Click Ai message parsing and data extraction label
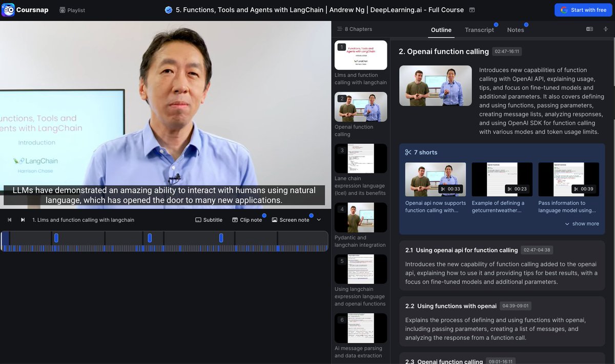This screenshot has height=364, width=615. click(358, 352)
